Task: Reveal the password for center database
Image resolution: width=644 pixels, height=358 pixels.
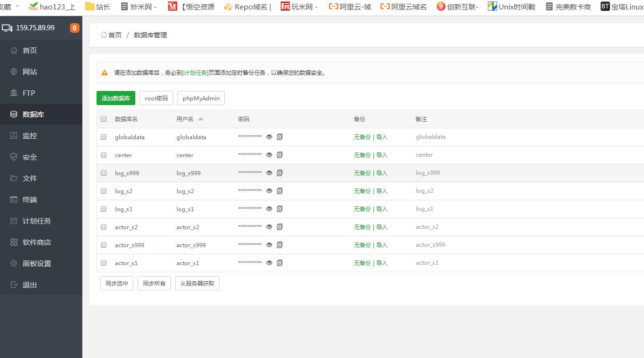Action: (269, 155)
